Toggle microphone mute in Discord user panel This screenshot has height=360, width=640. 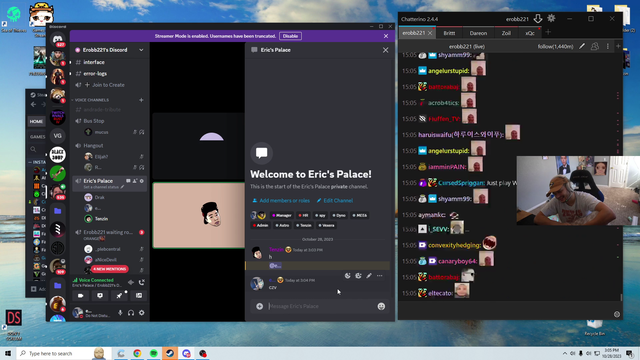[120, 313]
